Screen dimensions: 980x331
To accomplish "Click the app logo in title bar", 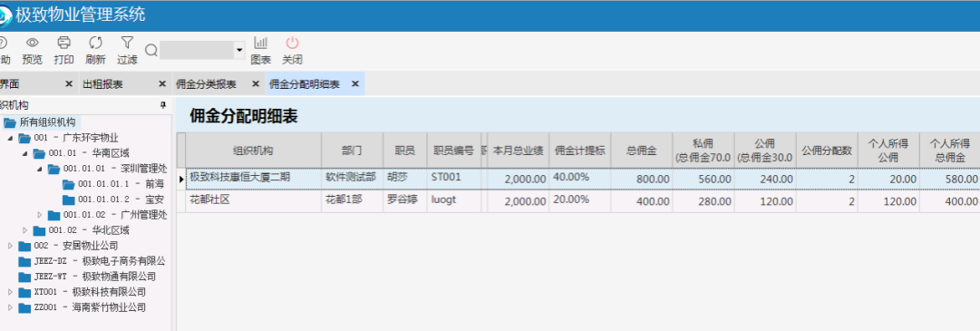I will pos(5,15).
